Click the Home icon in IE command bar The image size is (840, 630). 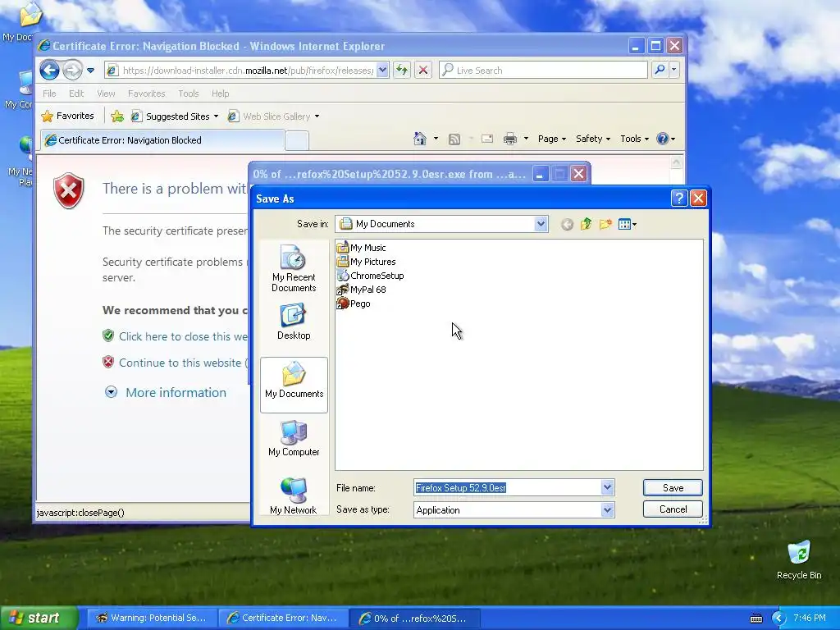point(419,139)
